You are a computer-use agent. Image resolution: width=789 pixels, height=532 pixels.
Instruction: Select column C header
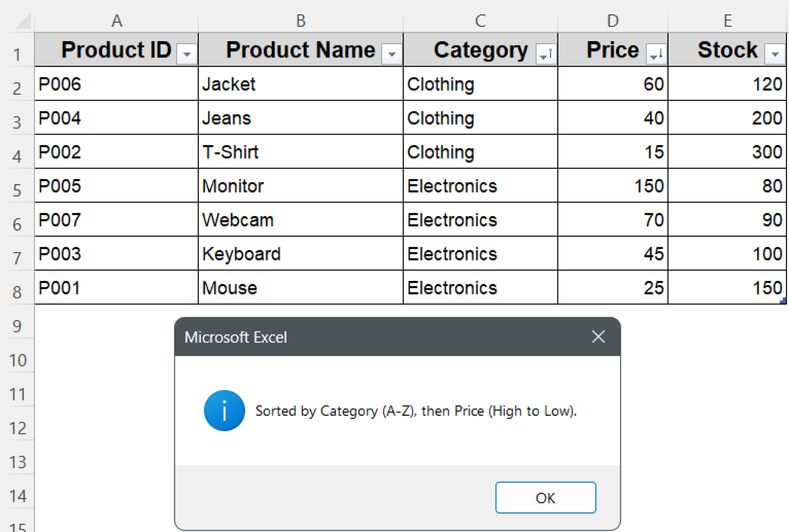[x=480, y=21]
